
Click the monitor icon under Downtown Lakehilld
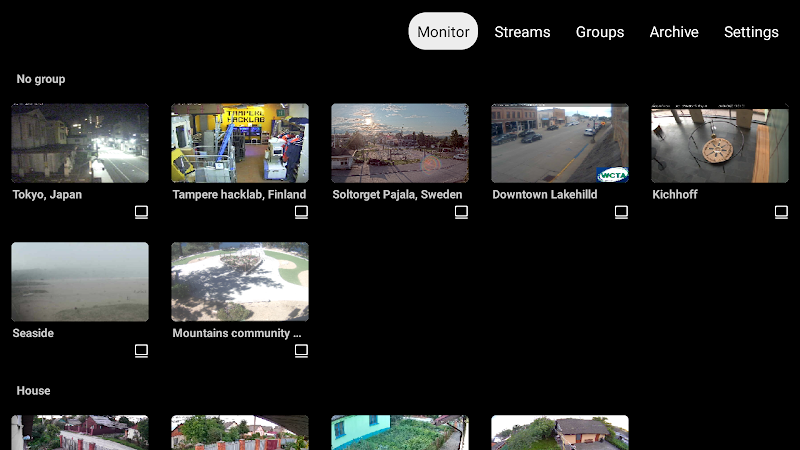[x=621, y=212]
